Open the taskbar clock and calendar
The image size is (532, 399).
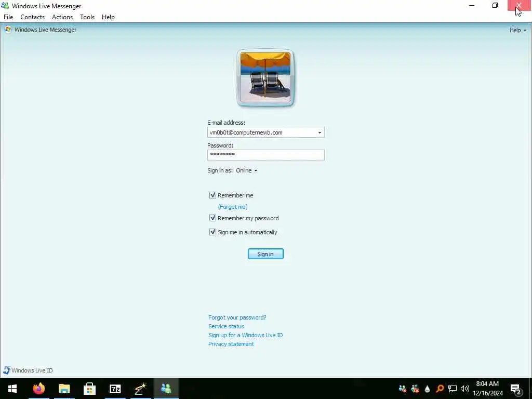pyautogui.click(x=487, y=389)
